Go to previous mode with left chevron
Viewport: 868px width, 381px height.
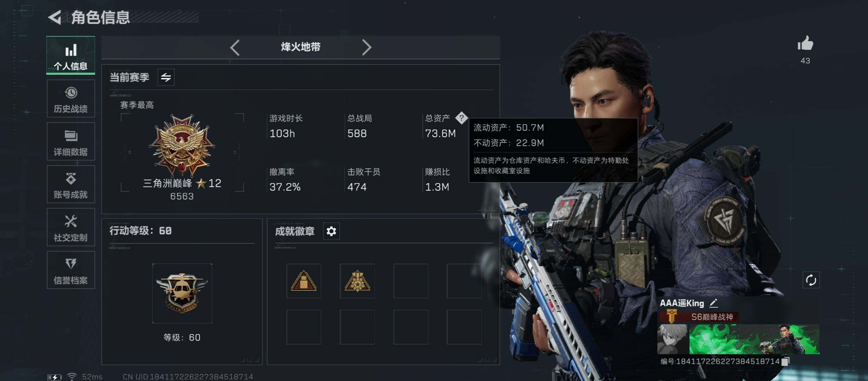(235, 47)
